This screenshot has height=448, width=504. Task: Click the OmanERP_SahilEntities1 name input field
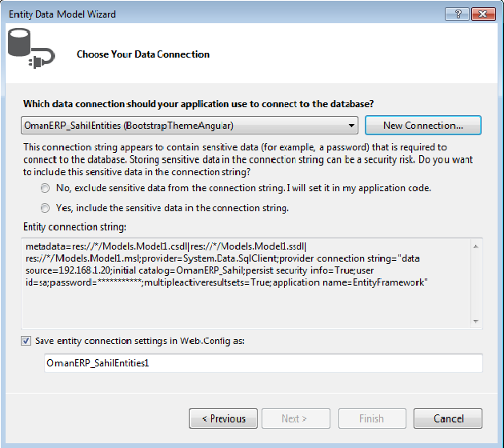point(263,363)
